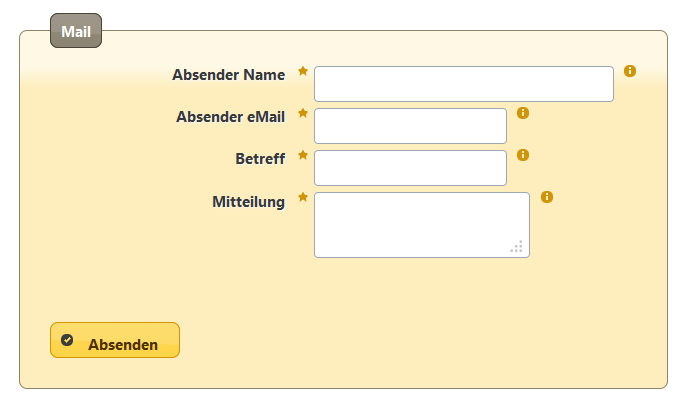Click the info icon next to Mitteilung
The height and width of the screenshot is (405, 685).
(546, 197)
